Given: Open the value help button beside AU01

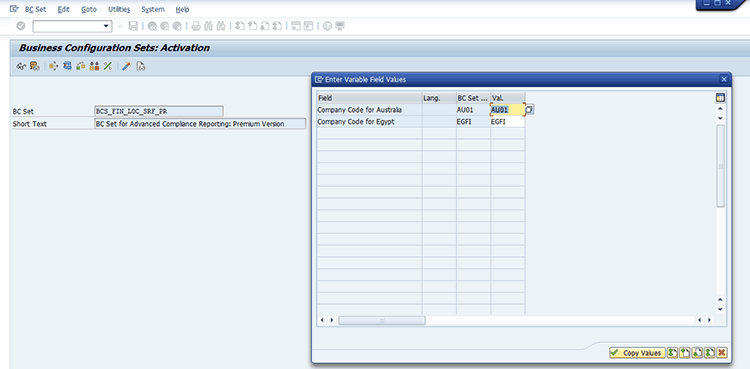Looking at the screenshot, I should [529, 110].
